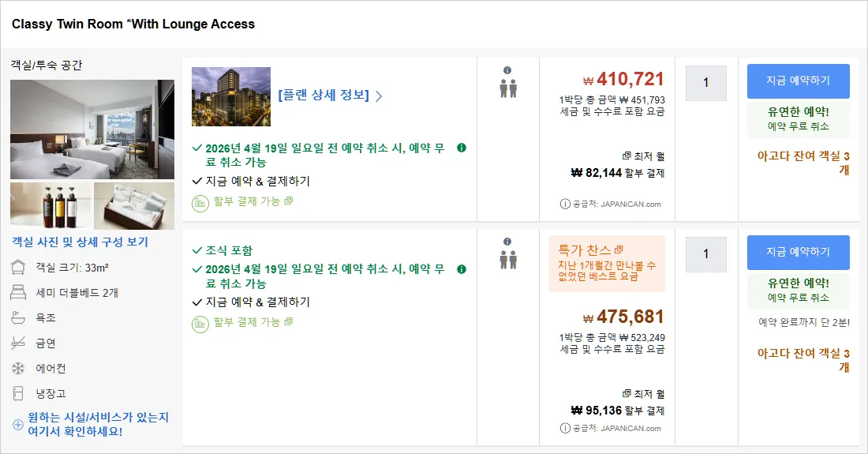Click the ₩475,681 price

point(623,317)
